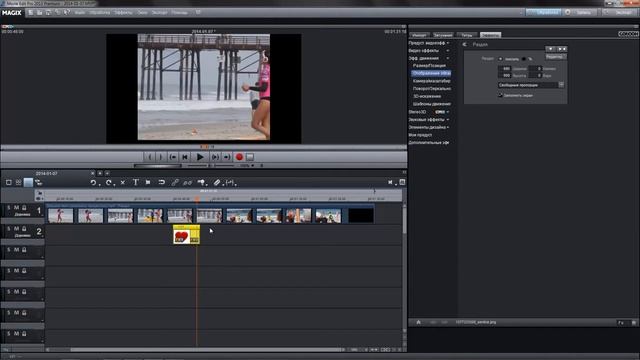Click play range button

(215, 157)
